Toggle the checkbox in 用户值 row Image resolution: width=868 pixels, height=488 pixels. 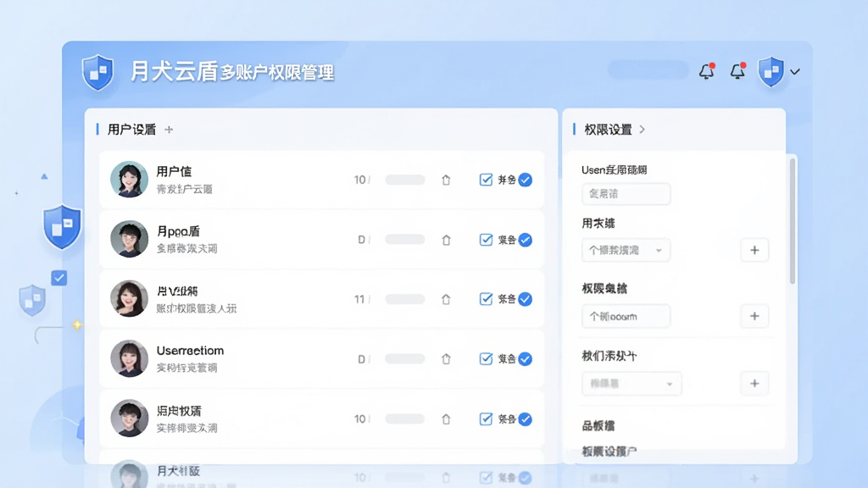486,180
